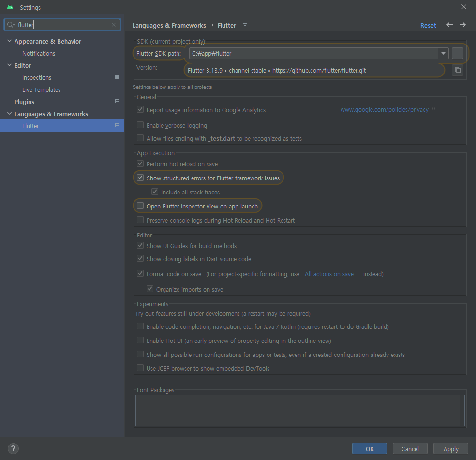This screenshot has width=476, height=460.
Task: Toggle Organize imports on save
Action: (x=150, y=289)
